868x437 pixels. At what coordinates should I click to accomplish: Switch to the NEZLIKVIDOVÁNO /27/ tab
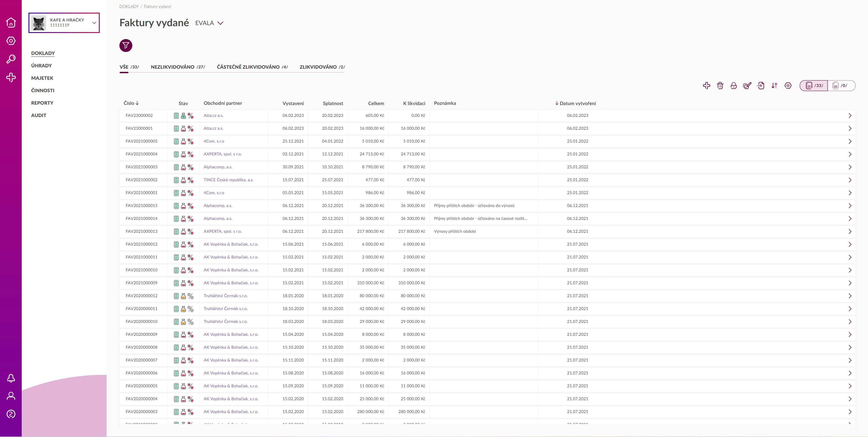tap(178, 67)
